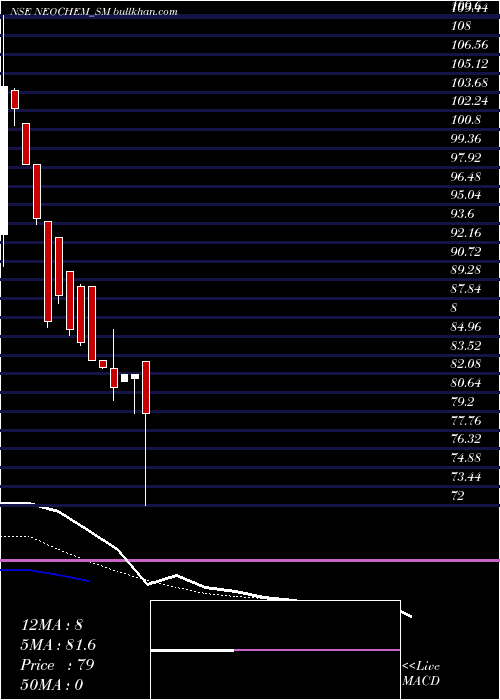Click the 100.8 price level label
The image size is (500, 700).
tap(466, 120)
